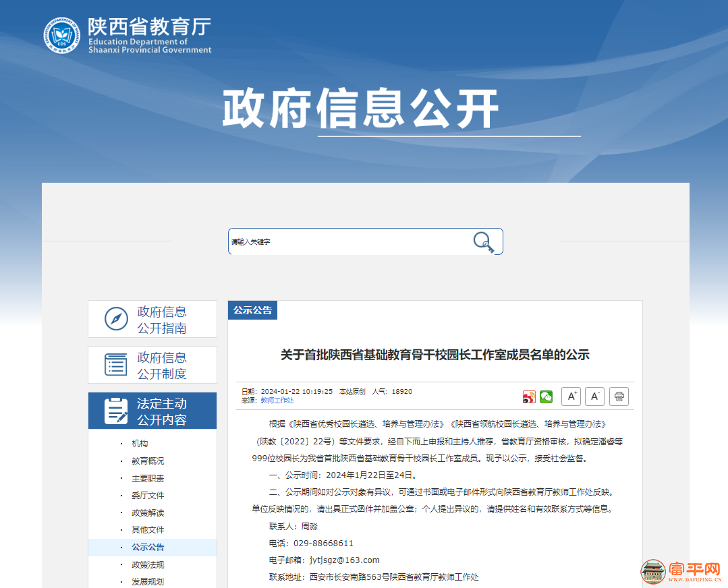This screenshot has height=588, width=728.
Task: Increase font size with A+ button
Action: 571,396
